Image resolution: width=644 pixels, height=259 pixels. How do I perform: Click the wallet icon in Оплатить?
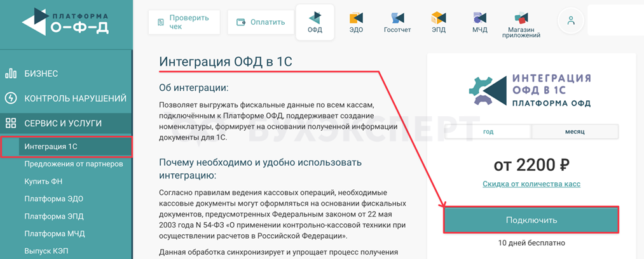tap(241, 22)
